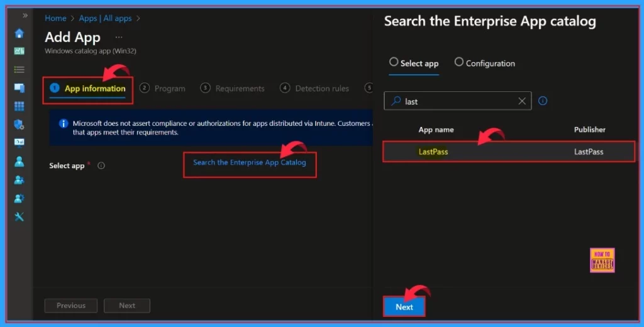Open All services list icon in sidebar
644x327 pixels.
(x=19, y=69)
